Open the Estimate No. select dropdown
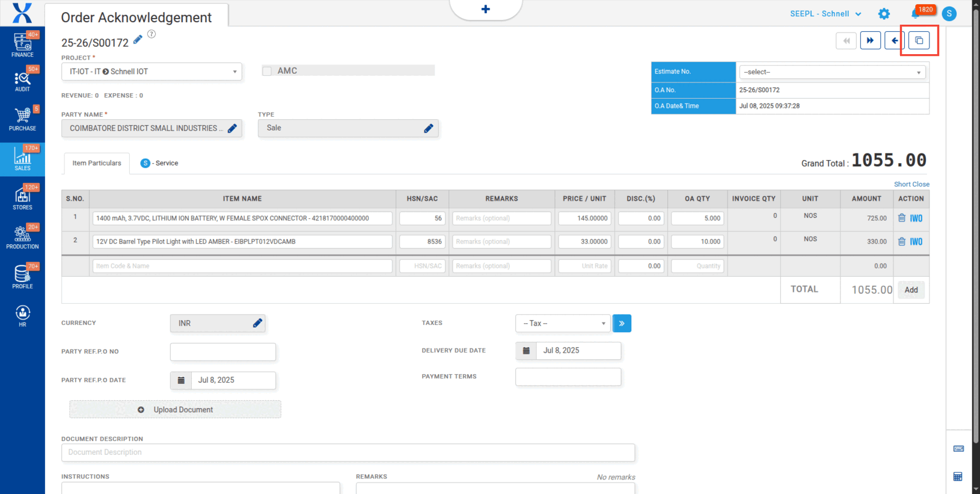Viewport: 980px width, 494px height. coord(831,72)
